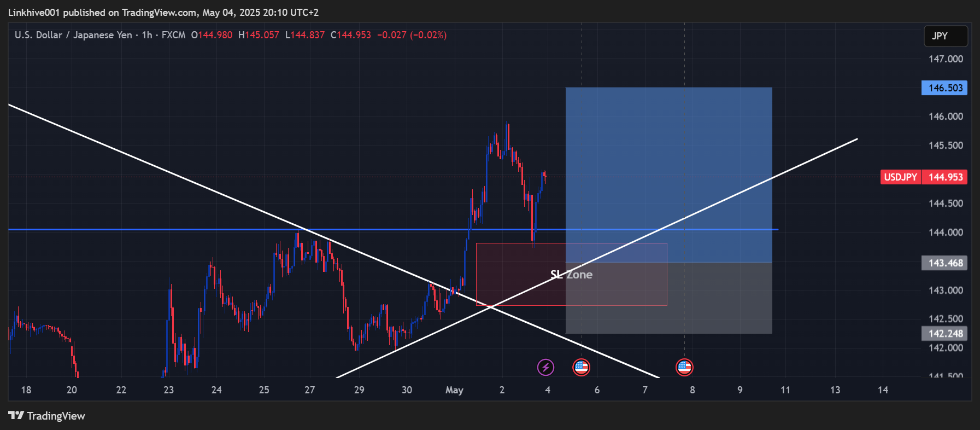Screen dimensions: 980x430
Task: Click the FXCM source label
Action: pos(173,35)
